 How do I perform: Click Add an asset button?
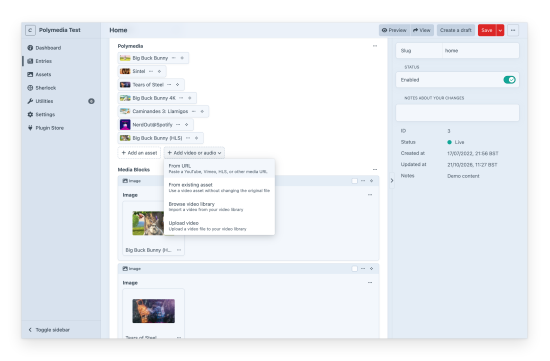click(x=139, y=153)
